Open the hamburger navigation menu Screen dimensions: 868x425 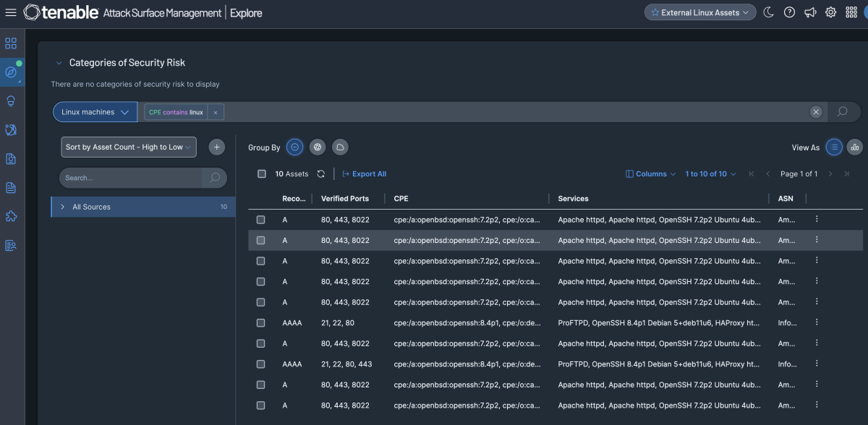click(11, 12)
